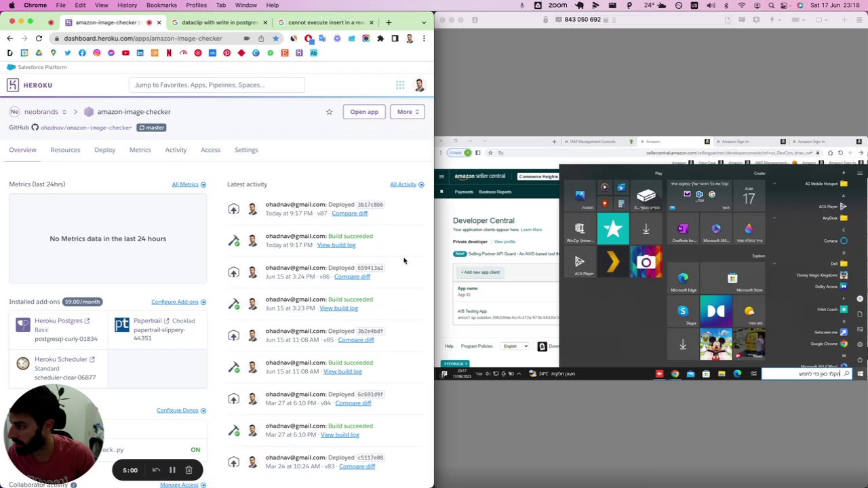Click the Windows Start button in the shared screen

[860, 373]
